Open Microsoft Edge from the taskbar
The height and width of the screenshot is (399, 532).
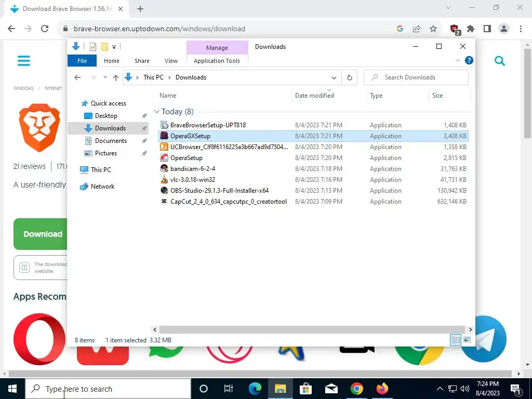(255, 389)
